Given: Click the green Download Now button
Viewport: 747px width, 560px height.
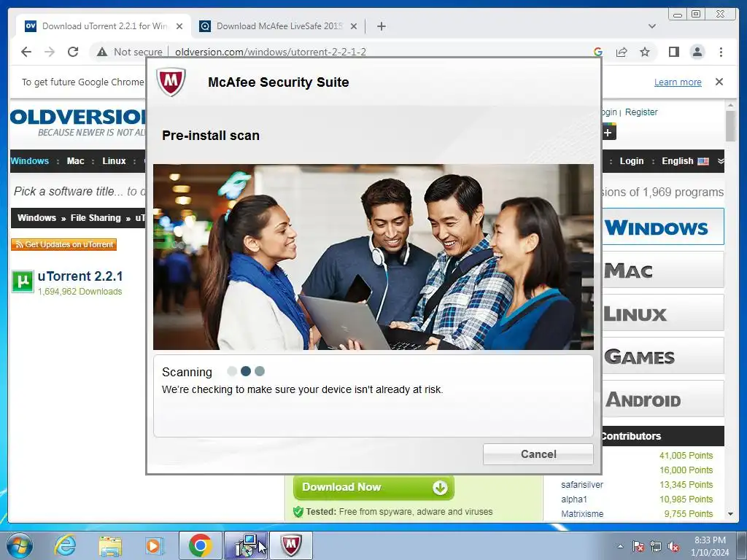Looking at the screenshot, I should point(373,487).
